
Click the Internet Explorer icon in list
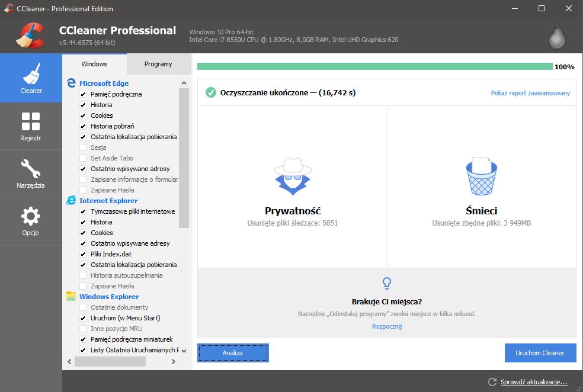click(x=71, y=201)
